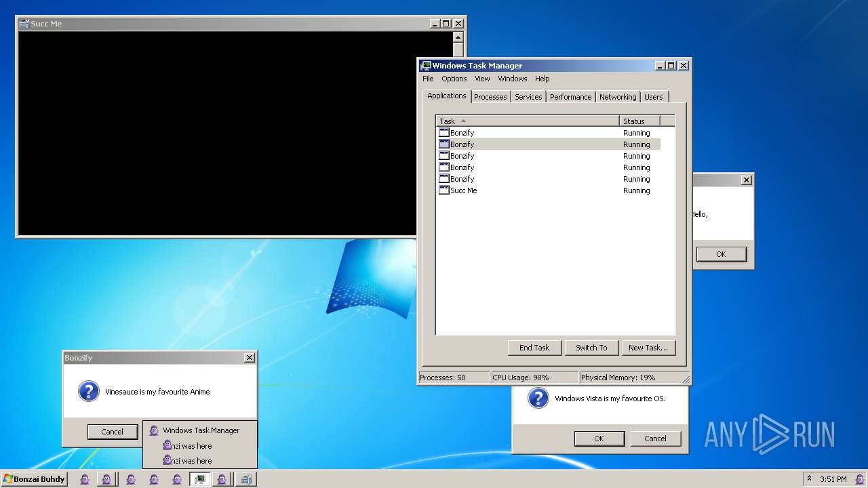Viewport: 868px width, 488px height.
Task: Click New Task... button
Action: coord(648,348)
